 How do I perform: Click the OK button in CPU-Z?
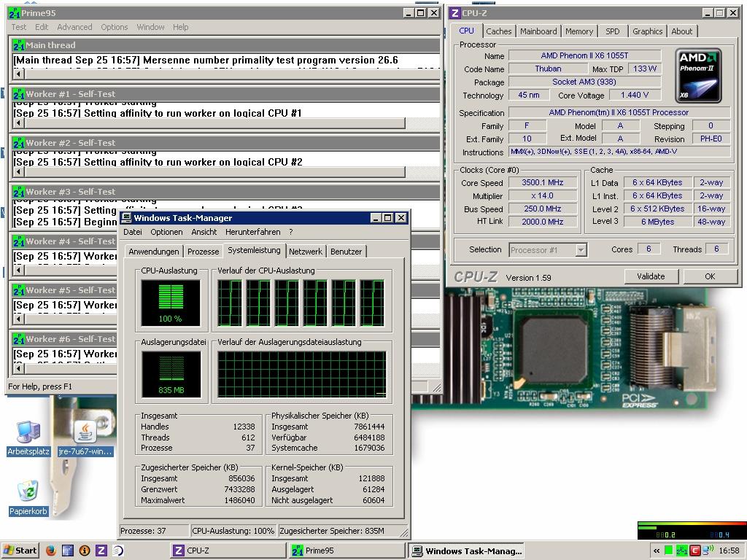710,276
